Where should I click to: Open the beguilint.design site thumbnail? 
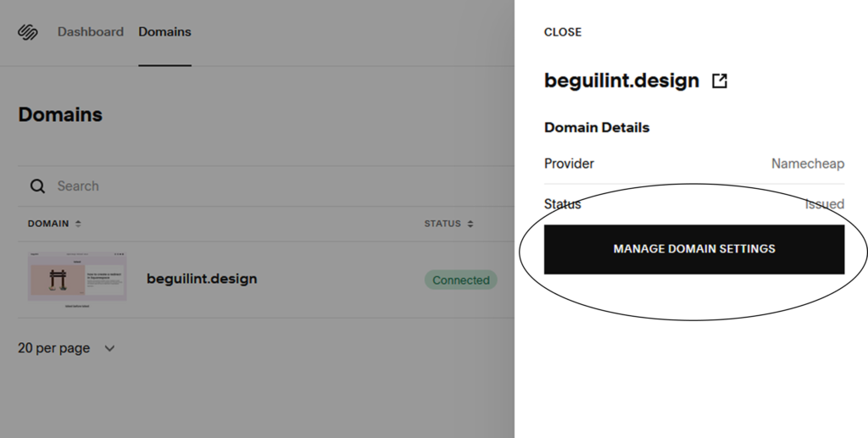(77, 280)
